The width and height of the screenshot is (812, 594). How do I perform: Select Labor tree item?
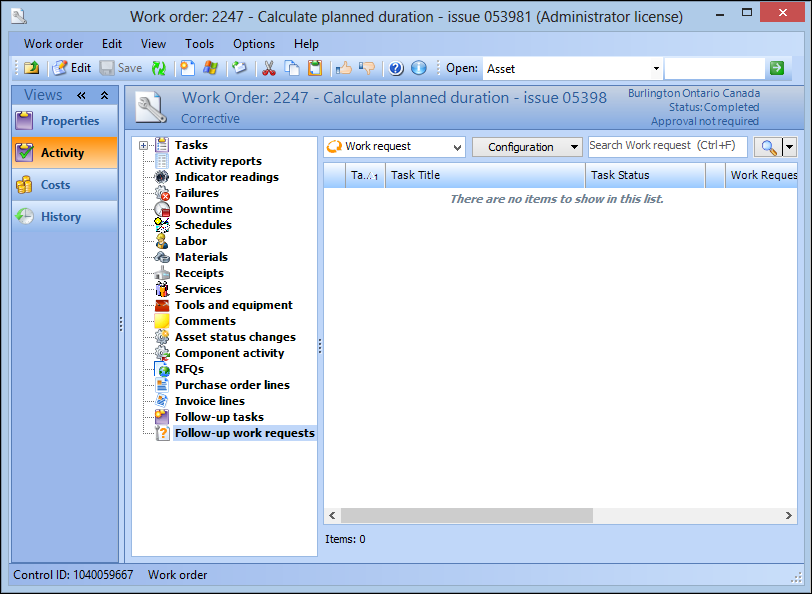(x=191, y=241)
